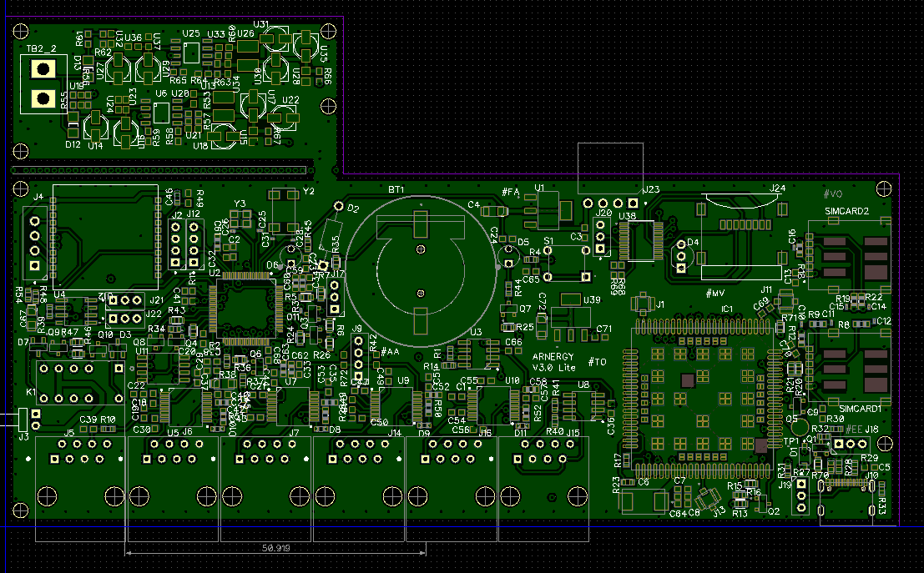
Task: Select the U25 chip on upper board
Action: click(193, 53)
